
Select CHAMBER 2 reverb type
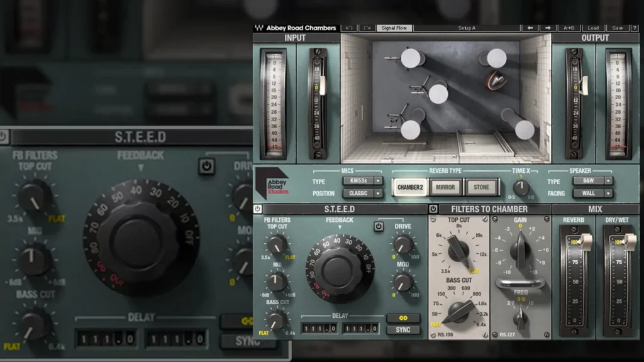(410, 187)
